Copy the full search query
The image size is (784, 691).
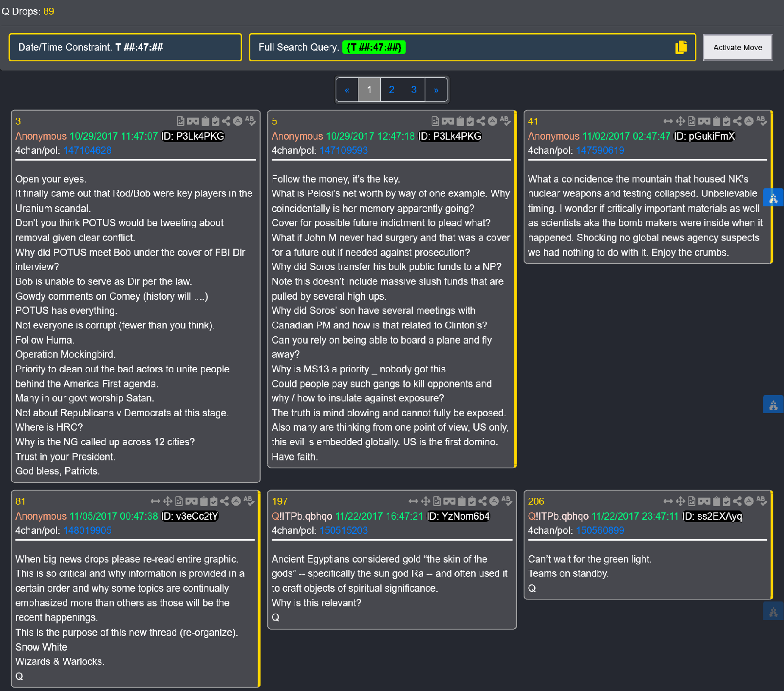point(681,47)
